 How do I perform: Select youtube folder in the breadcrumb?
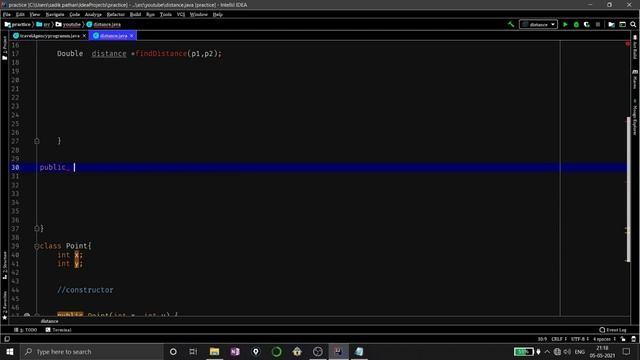tap(68, 24)
